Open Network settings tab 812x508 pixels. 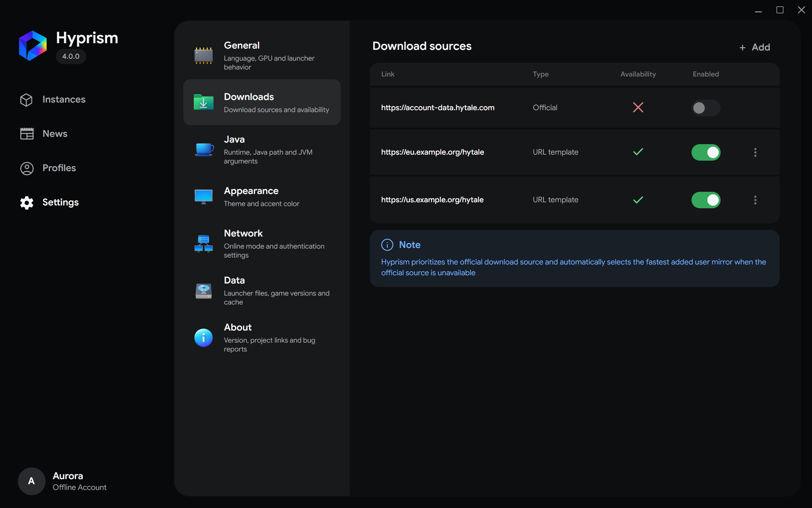(x=262, y=244)
